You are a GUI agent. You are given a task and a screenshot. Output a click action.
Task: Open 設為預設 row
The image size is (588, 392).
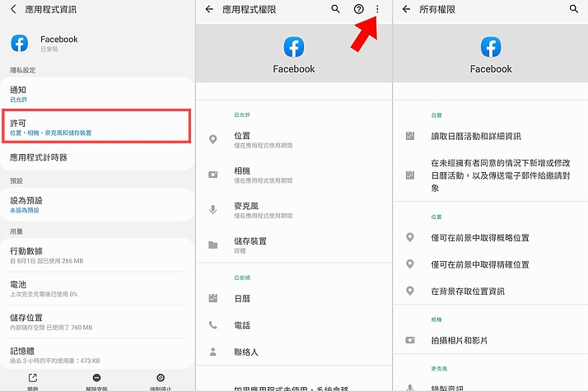point(96,204)
